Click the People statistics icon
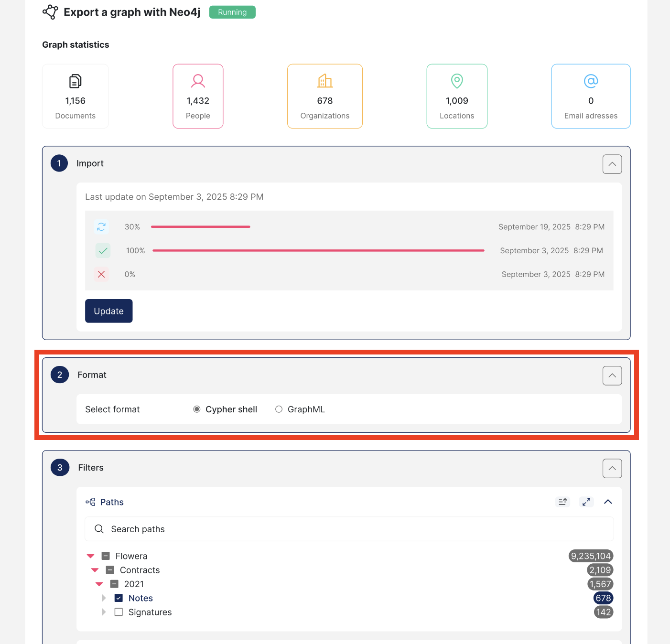 click(198, 81)
